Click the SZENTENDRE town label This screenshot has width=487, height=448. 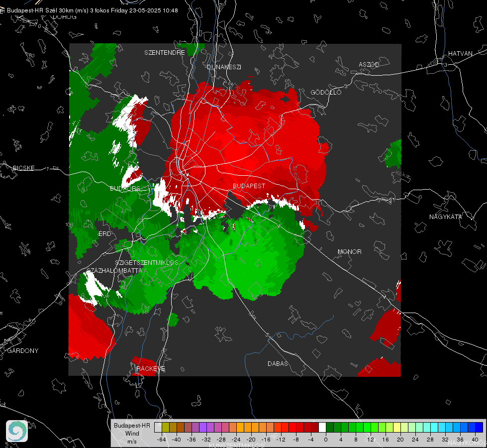[164, 53]
